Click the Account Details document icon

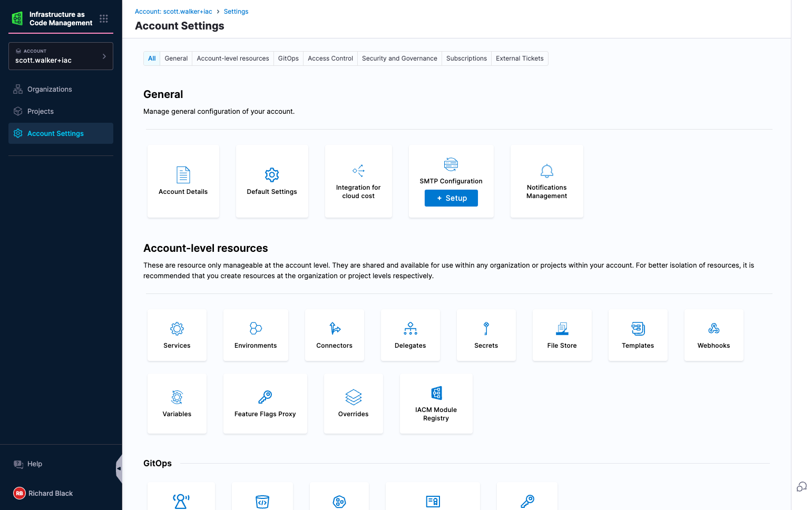[x=183, y=174]
